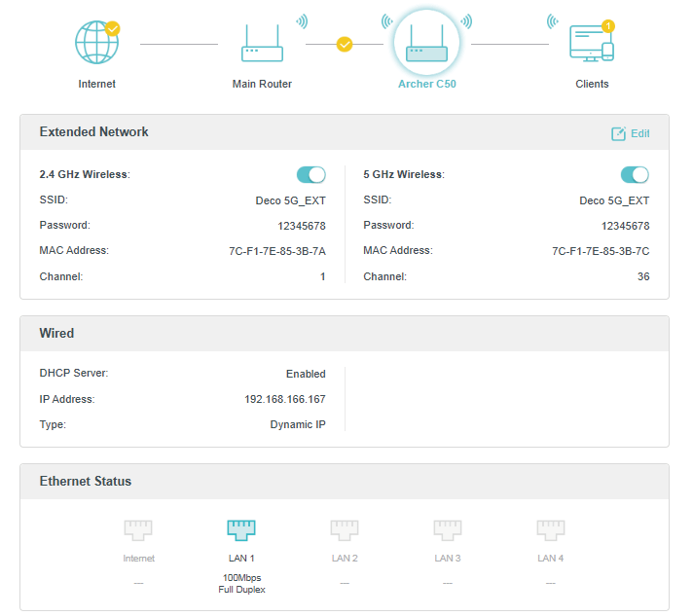Click the LAN 2 port icon
Screen dimensions: 693x616
pos(345,529)
